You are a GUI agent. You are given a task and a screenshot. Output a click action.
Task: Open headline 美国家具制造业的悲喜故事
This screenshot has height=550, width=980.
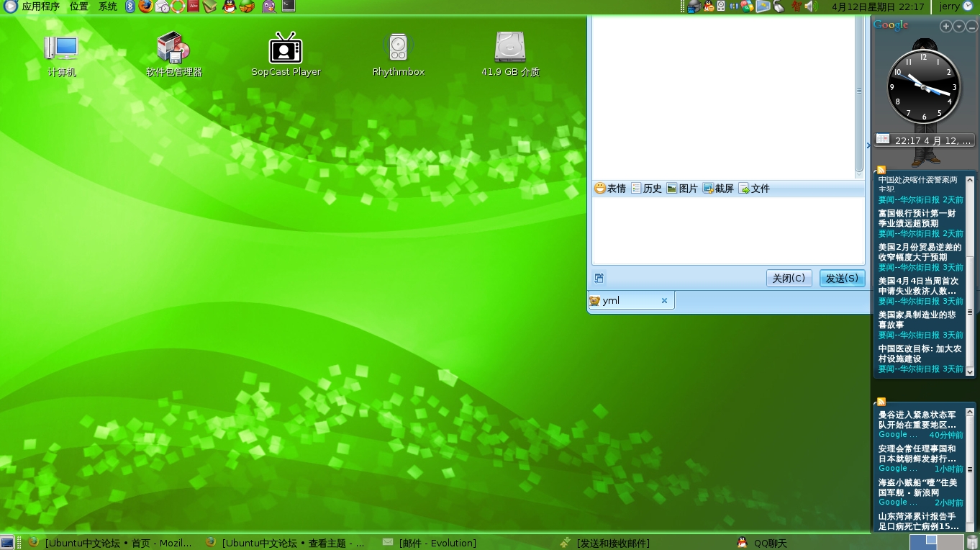point(917,320)
